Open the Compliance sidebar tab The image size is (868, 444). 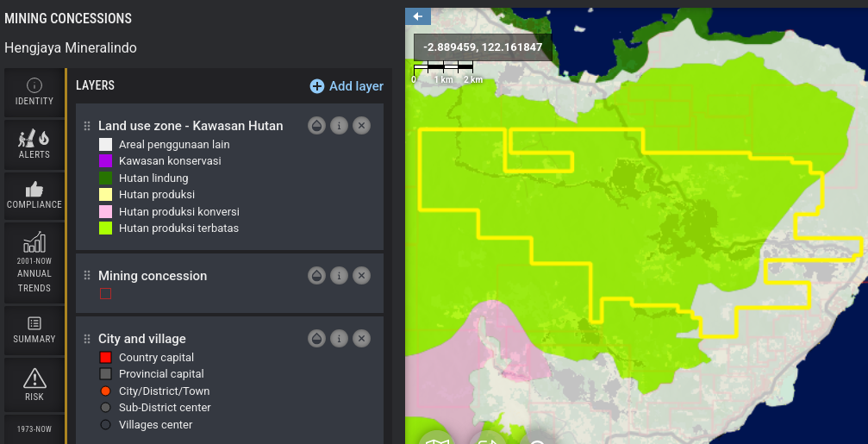[x=34, y=196]
